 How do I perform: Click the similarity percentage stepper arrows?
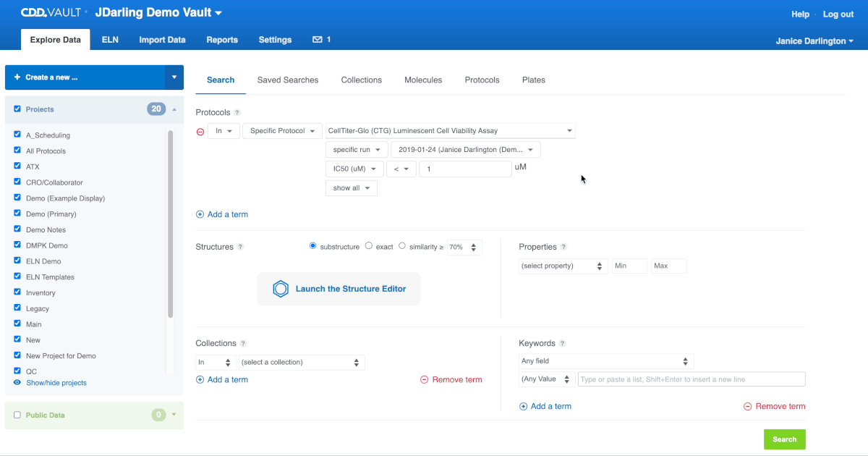tap(473, 247)
